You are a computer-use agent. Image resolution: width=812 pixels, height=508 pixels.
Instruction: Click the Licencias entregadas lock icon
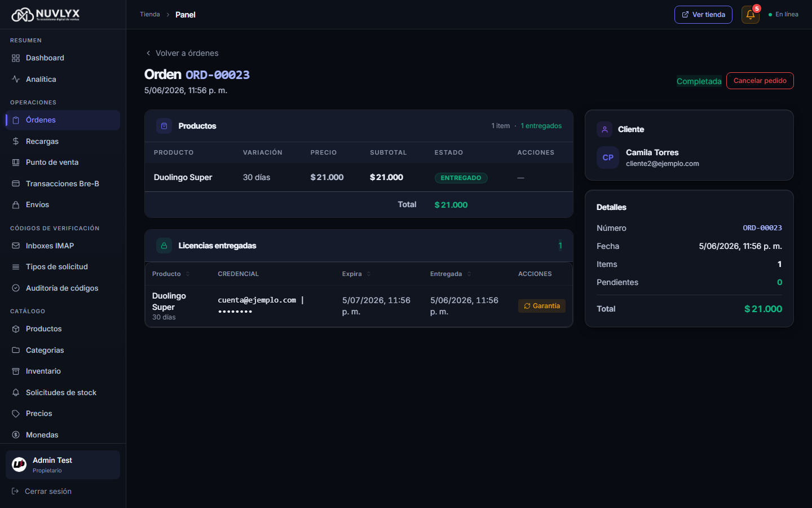[164, 246]
